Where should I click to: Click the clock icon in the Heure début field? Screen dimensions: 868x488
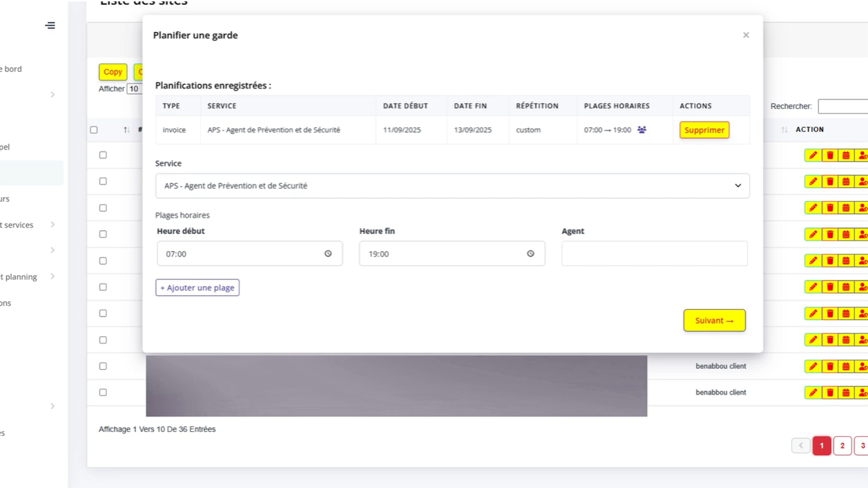(328, 254)
